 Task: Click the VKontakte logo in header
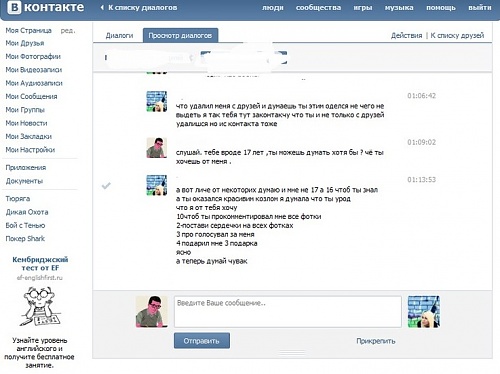pyautogui.click(x=46, y=7)
